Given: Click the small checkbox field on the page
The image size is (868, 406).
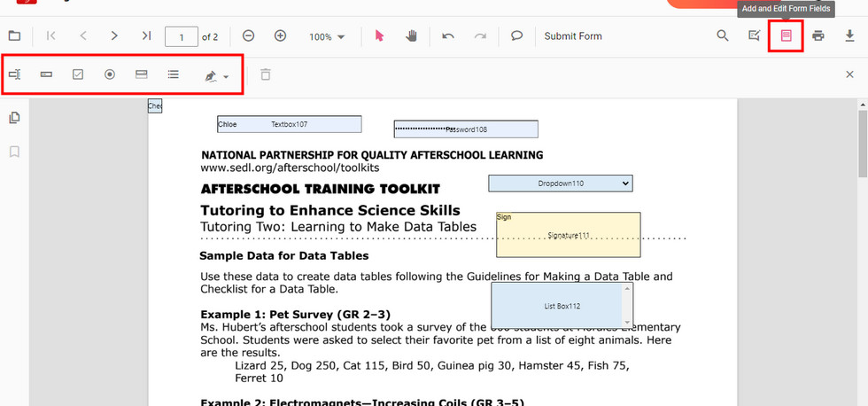Looking at the screenshot, I should coord(154,106).
